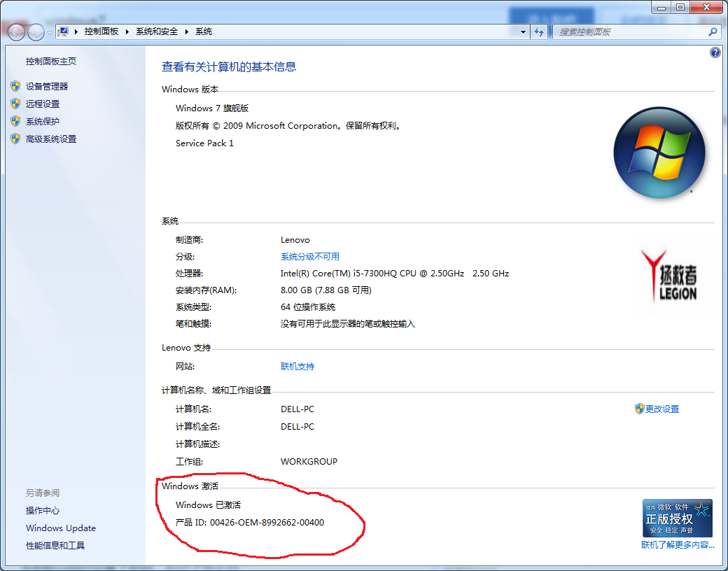Select the Windows 已激活 status text
This screenshot has height=571, width=728.
pyautogui.click(x=208, y=505)
